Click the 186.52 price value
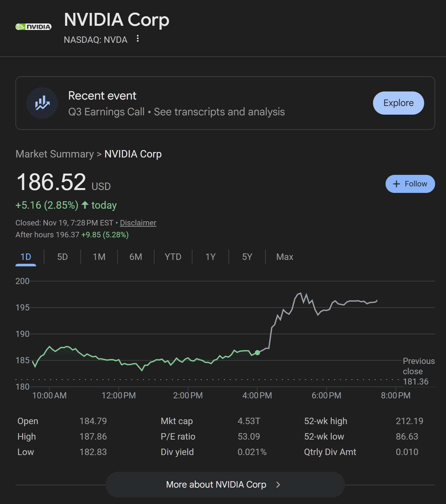This screenshot has width=446, height=504. (51, 182)
